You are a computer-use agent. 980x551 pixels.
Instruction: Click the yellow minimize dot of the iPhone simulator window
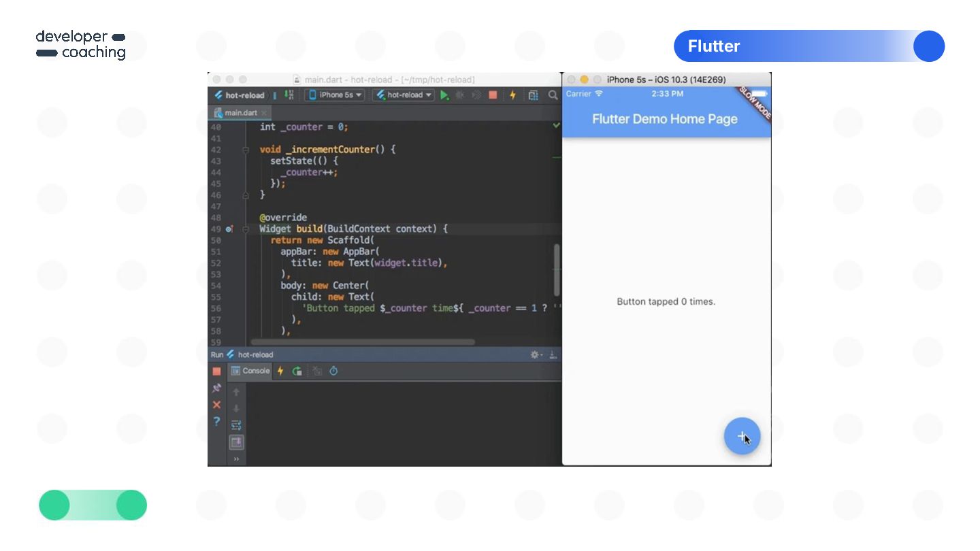tap(584, 80)
